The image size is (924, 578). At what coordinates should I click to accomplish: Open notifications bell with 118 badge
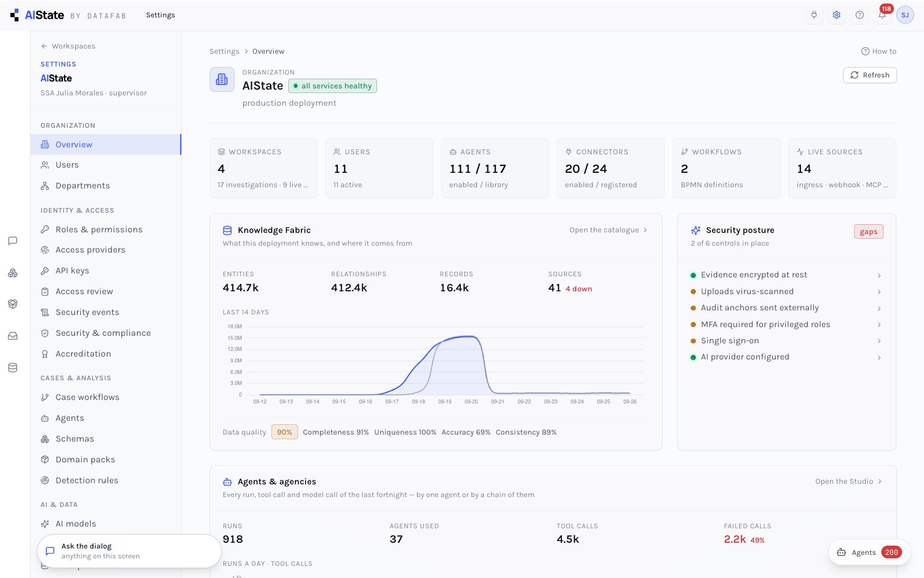882,15
